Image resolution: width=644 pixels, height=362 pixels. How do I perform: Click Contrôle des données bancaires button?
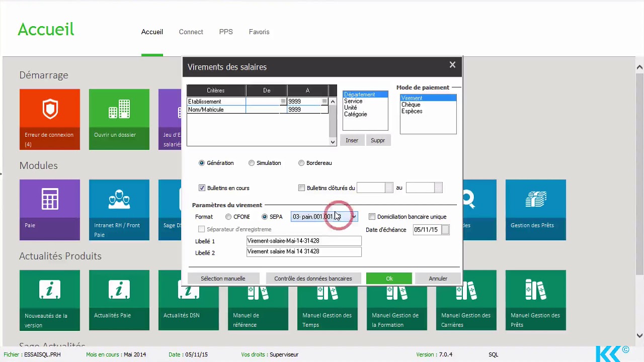(313, 279)
